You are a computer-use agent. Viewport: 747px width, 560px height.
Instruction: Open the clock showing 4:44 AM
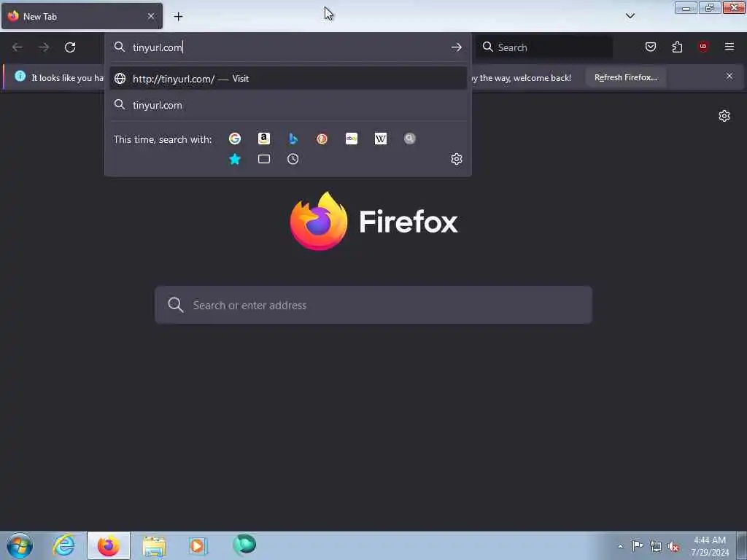710,545
